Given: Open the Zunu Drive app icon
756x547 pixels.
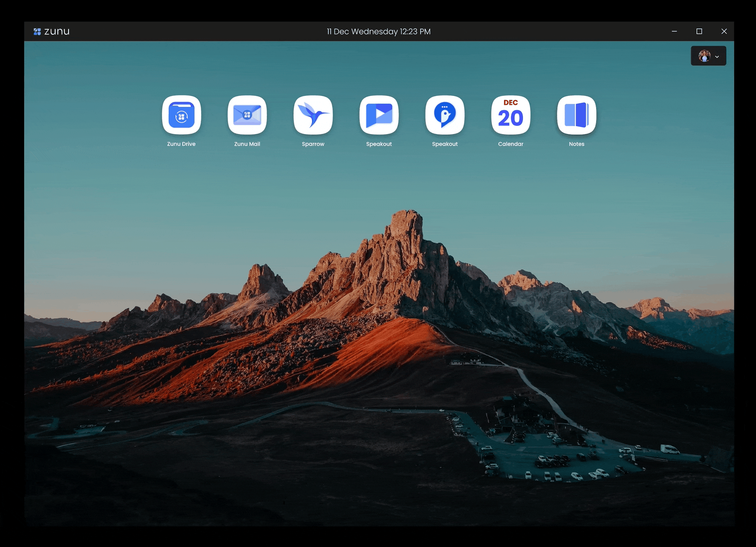Looking at the screenshot, I should coord(182,115).
